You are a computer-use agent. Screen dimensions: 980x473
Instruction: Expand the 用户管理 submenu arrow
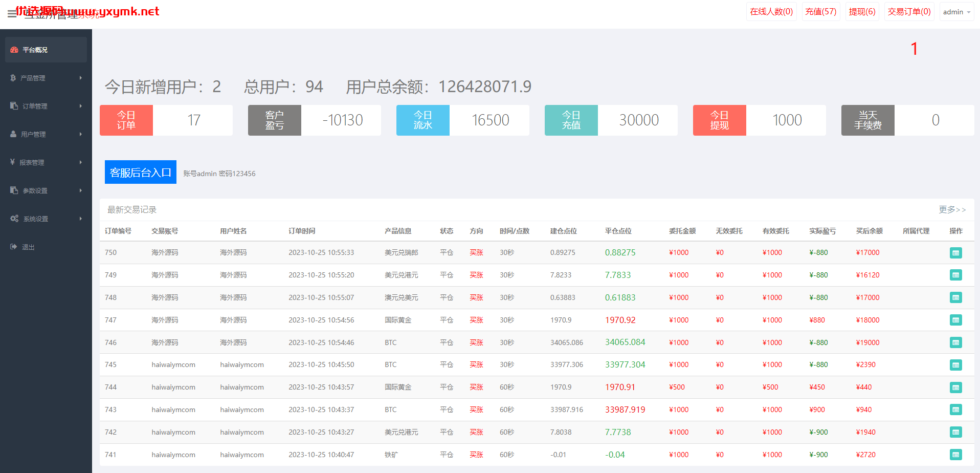pos(81,134)
